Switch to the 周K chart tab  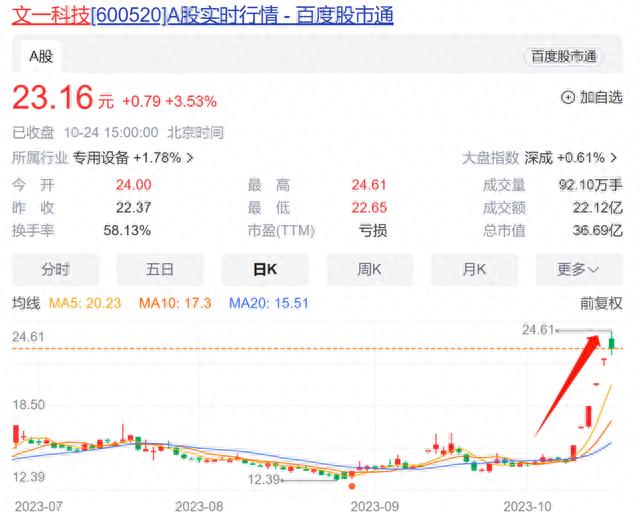coord(369,269)
